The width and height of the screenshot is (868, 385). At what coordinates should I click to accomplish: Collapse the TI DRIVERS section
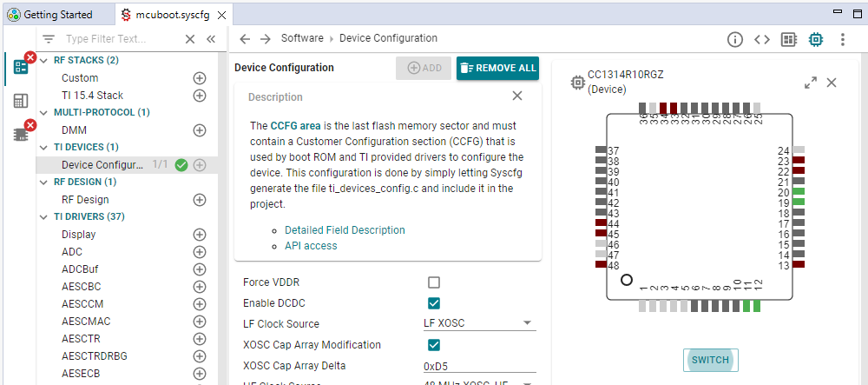(x=44, y=216)
